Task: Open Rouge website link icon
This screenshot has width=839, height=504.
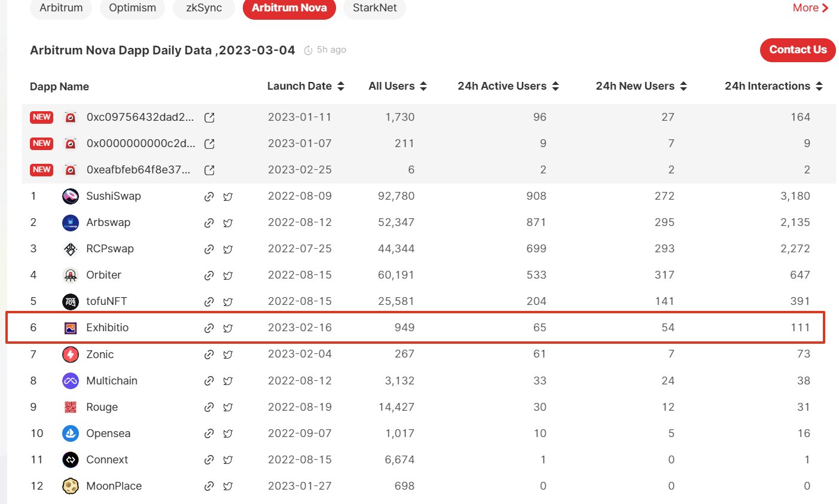Action: coord(209,407)
